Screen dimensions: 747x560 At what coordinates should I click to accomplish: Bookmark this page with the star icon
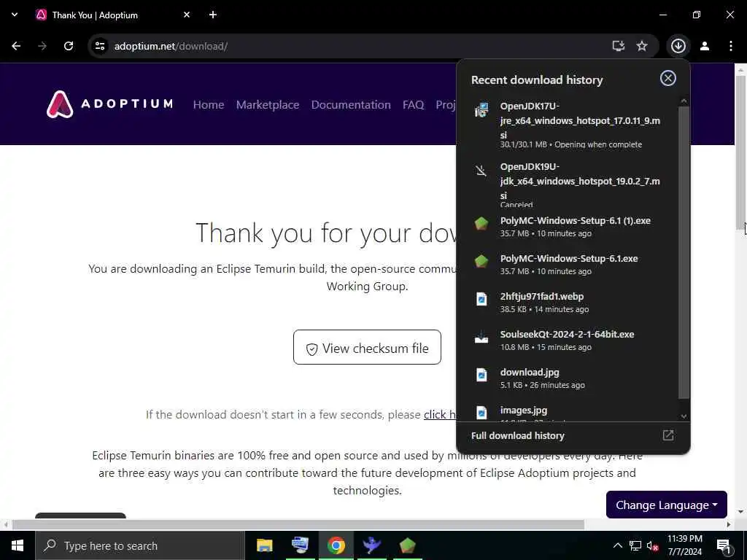tap(642, 46)
